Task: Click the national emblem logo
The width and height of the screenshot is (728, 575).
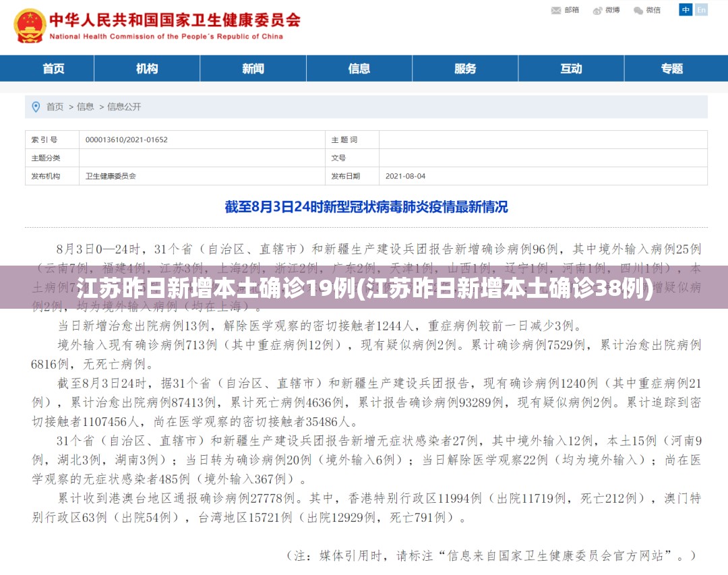Action: pyautogui.click(x=30, y=26)
